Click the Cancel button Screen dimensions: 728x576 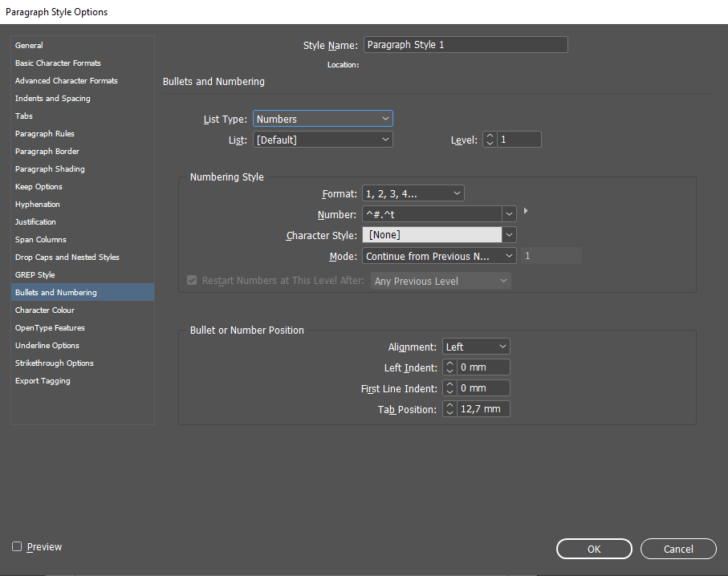pyautogui.click(x=678, y=549)
